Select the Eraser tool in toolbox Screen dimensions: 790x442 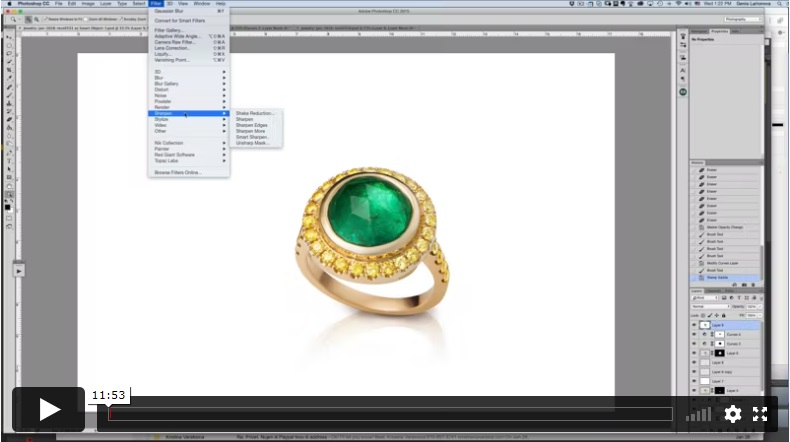(9, 119)
